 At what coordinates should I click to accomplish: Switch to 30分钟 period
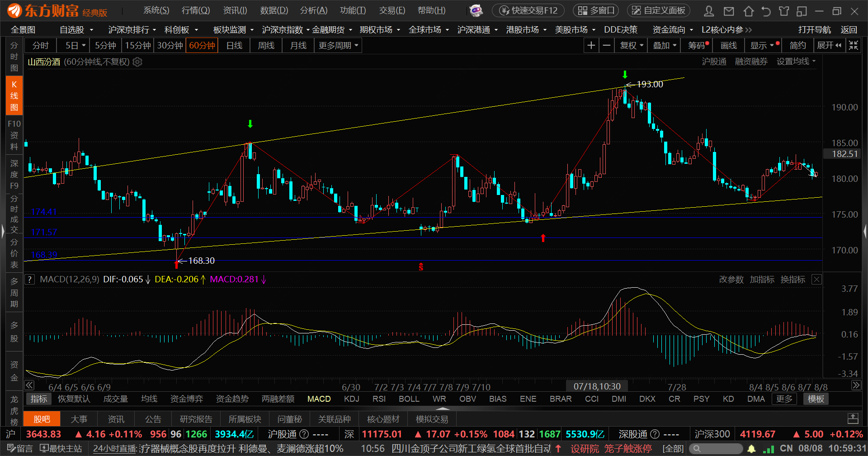(x=170, y=46)
